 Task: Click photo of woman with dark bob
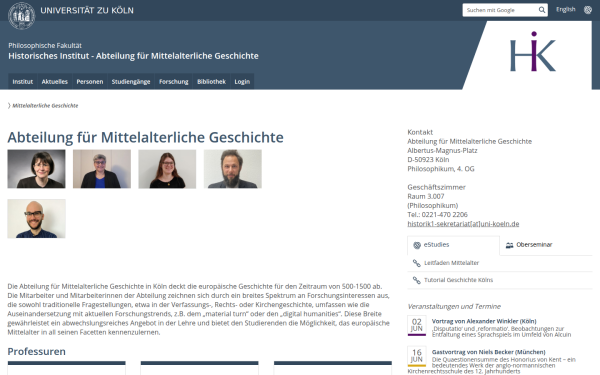(36, 169)
